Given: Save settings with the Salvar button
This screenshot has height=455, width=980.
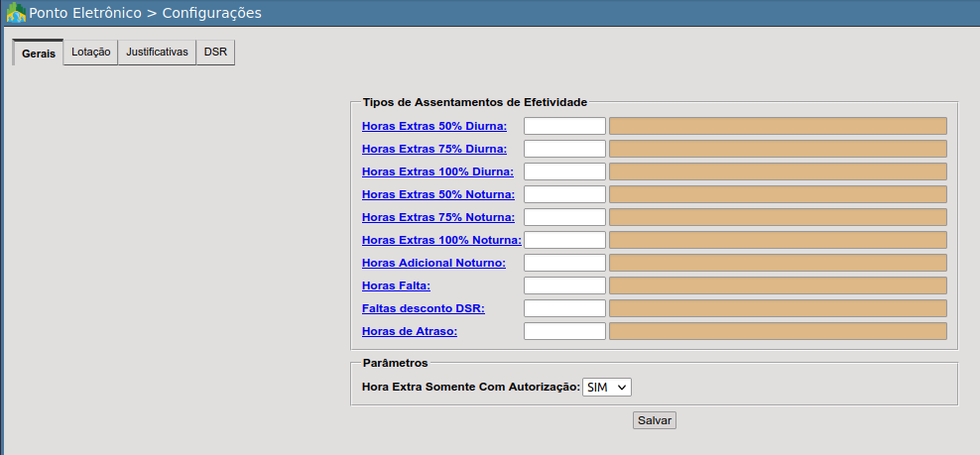Looking at the screenshot, I should [655, 420].
